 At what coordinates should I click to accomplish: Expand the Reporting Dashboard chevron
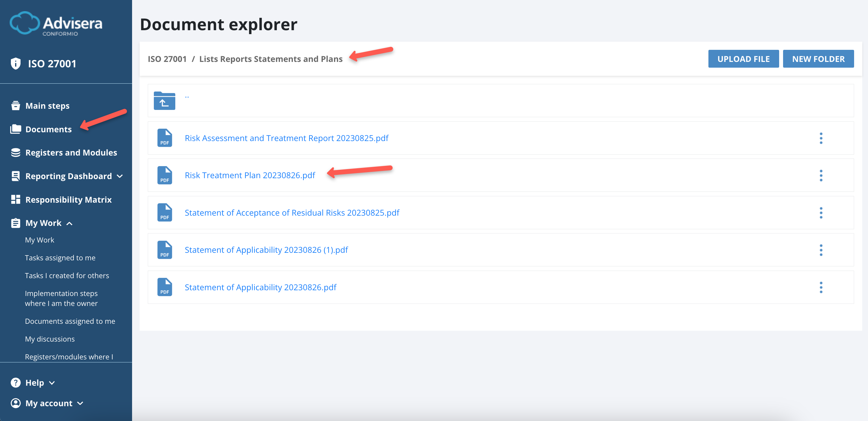(x=120, y=176)
